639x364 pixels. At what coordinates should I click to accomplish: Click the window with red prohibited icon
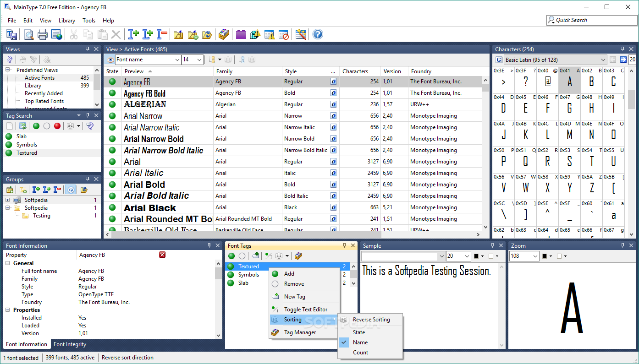284,34
